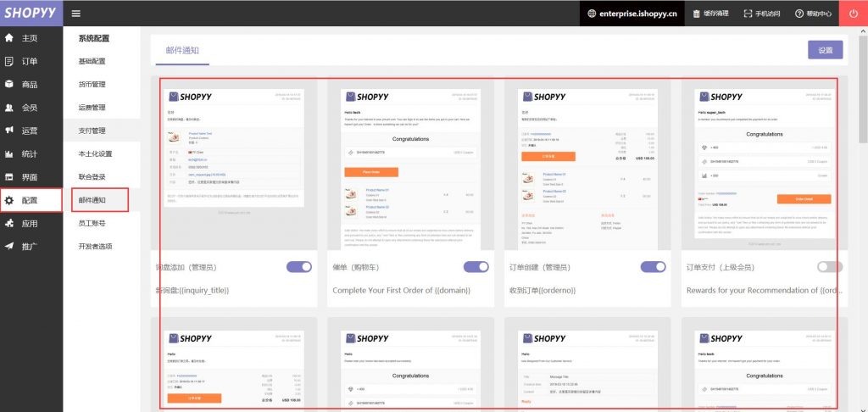Open the 催单（购物车） email template preview
868x412 pixels.
(x=411, y=163)
